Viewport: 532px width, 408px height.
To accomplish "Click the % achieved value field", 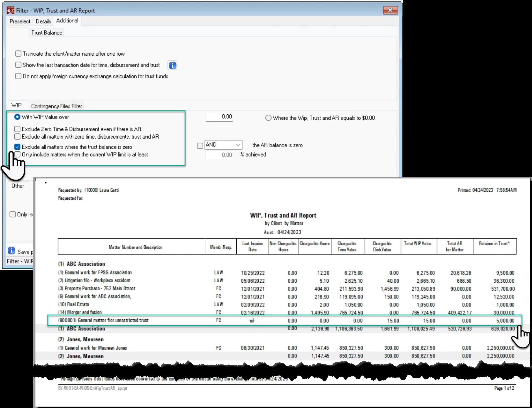I will coord(219,155).
